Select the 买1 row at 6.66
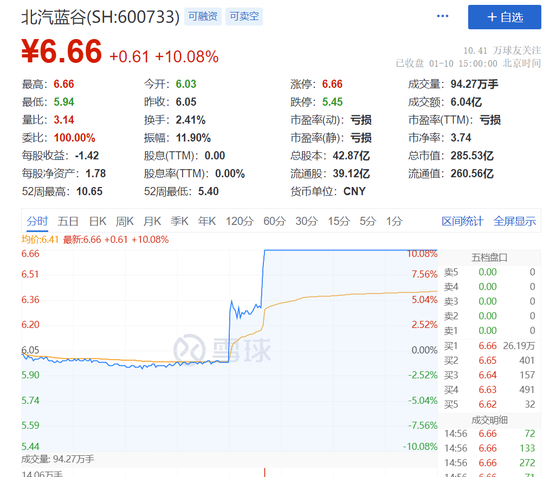The width and height of the screenshot is (550, 477). point(489,346)
